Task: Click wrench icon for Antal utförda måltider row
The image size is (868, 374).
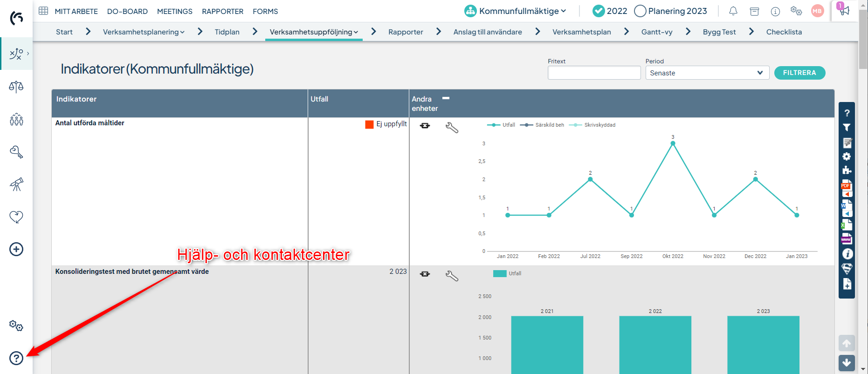Action: coord(452,128)
